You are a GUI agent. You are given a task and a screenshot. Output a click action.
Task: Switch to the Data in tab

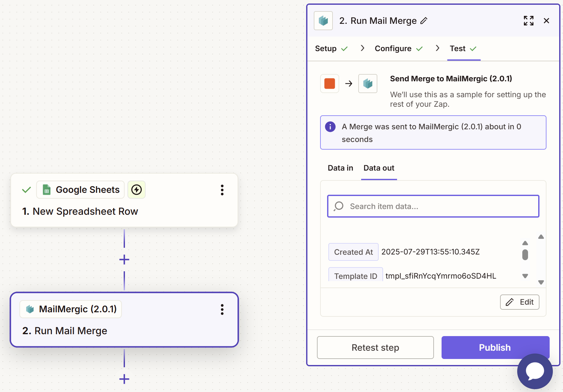tap(340, 168)
